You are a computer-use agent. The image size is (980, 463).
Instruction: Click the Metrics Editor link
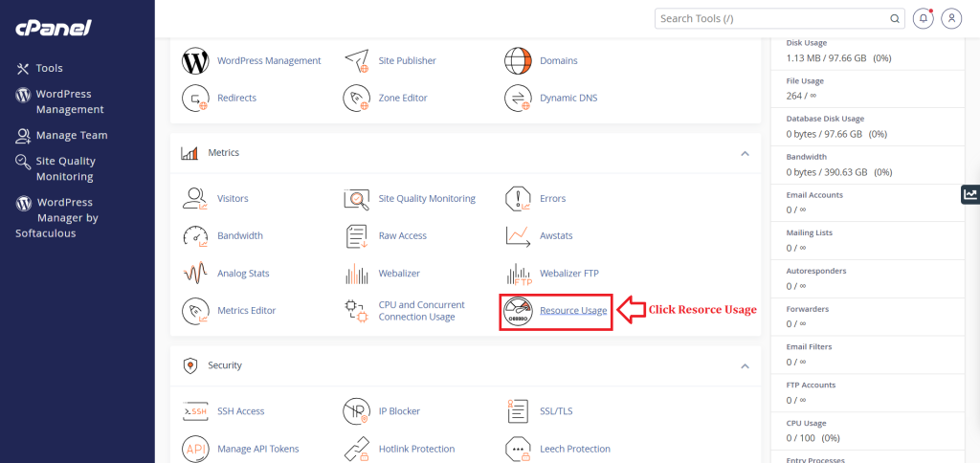pos(246,311)
